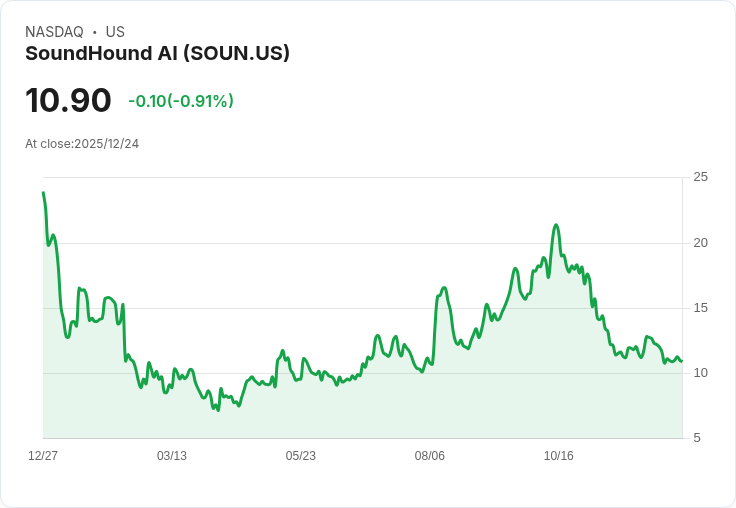Click the 10 price axis label
Image resolution: width=736 pixels, height=508 pixels.
coord(700,373)
